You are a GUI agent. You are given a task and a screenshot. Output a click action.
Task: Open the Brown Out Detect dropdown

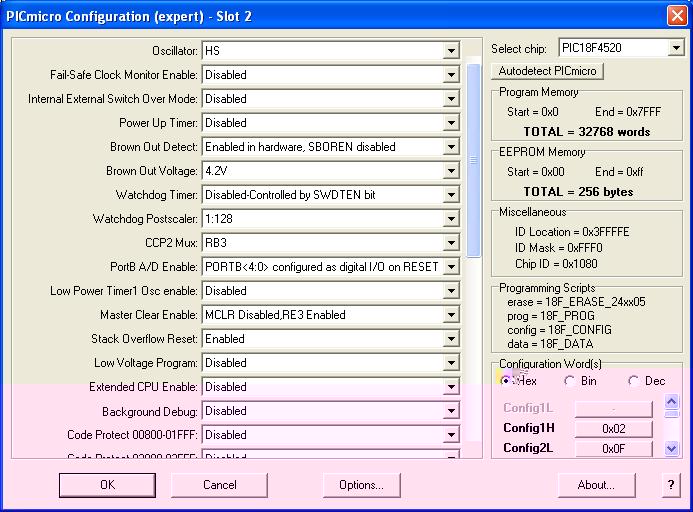(451, 147)
